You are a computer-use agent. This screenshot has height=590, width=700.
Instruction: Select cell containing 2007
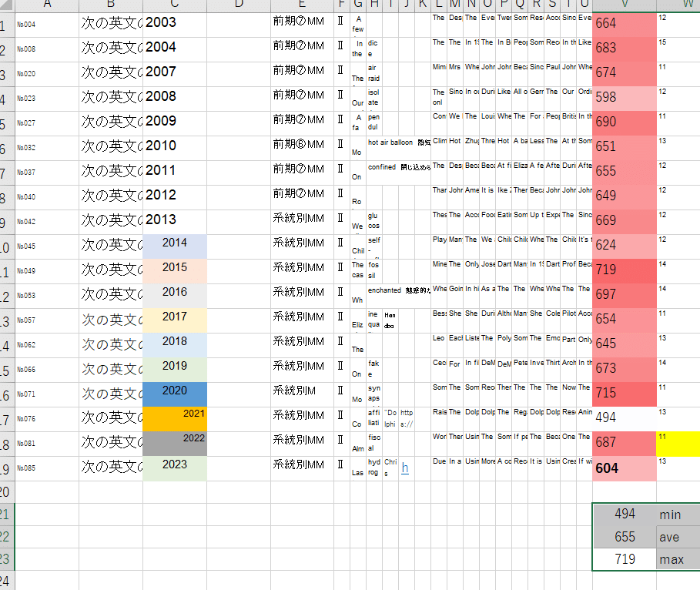point(175,74)
